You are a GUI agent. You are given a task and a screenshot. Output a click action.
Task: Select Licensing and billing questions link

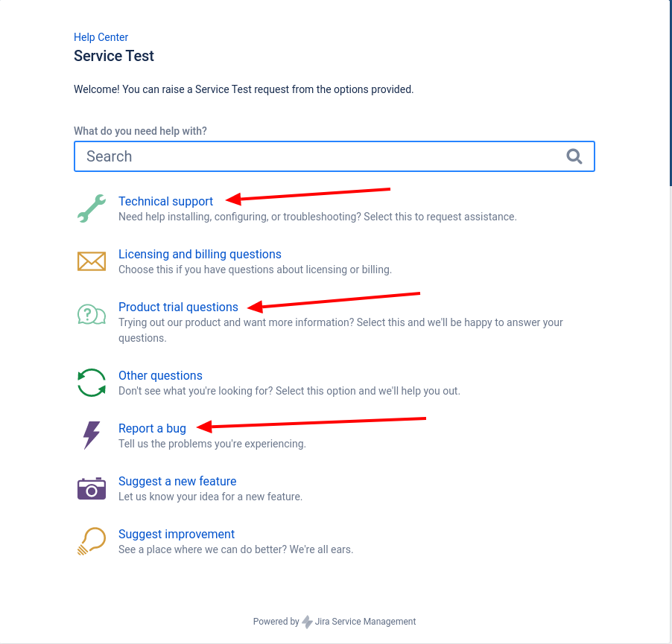200,255
